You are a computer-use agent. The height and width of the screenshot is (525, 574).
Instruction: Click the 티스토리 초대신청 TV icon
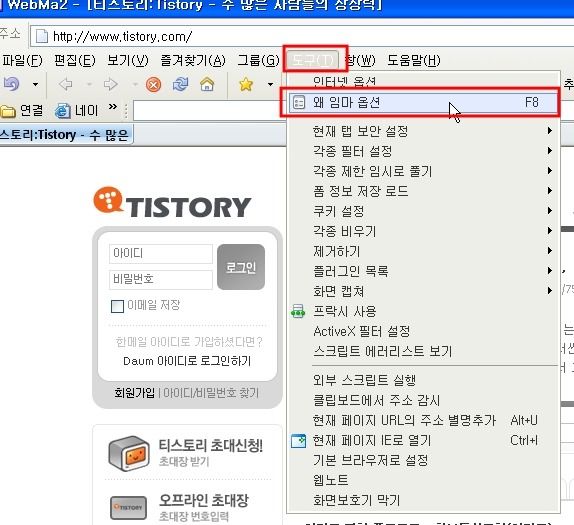click(130, 453)
